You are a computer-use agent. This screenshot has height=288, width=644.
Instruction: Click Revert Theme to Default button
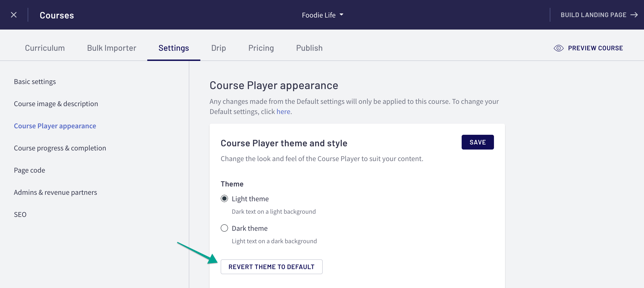tap(271, 267)
